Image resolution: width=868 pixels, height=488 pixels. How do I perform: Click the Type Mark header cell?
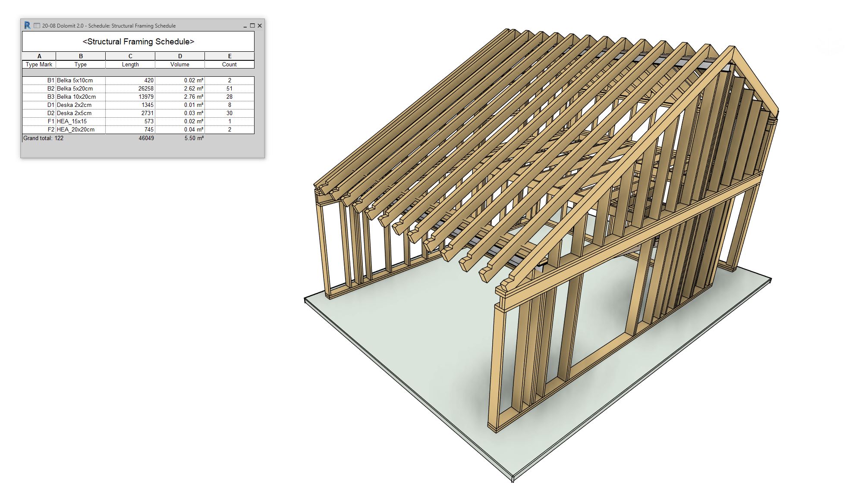coord(39,64)
